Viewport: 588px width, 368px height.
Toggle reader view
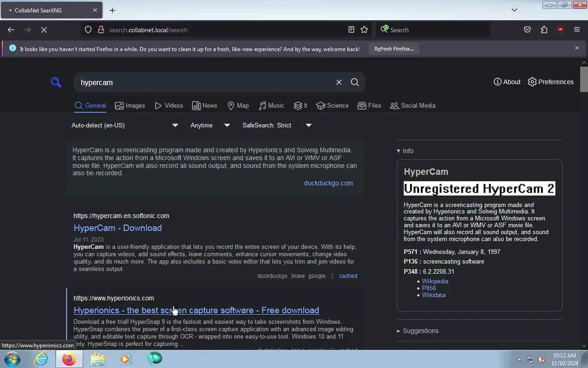point(351,30)
